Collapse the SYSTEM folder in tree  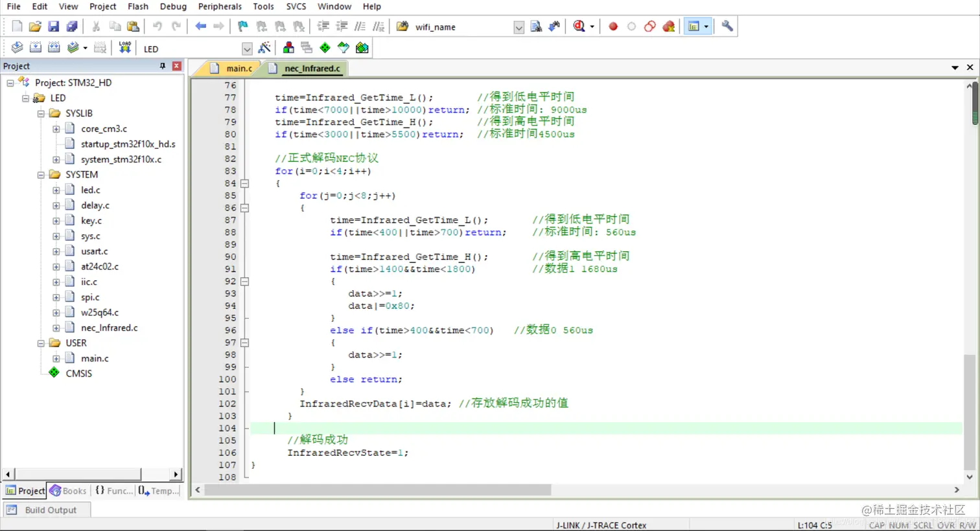(41, 175)
